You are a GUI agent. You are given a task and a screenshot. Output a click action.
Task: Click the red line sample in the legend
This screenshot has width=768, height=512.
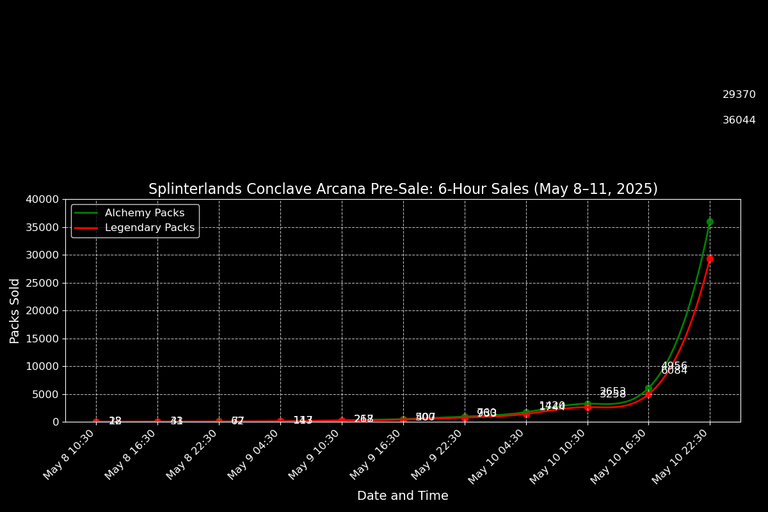point(86,228)
